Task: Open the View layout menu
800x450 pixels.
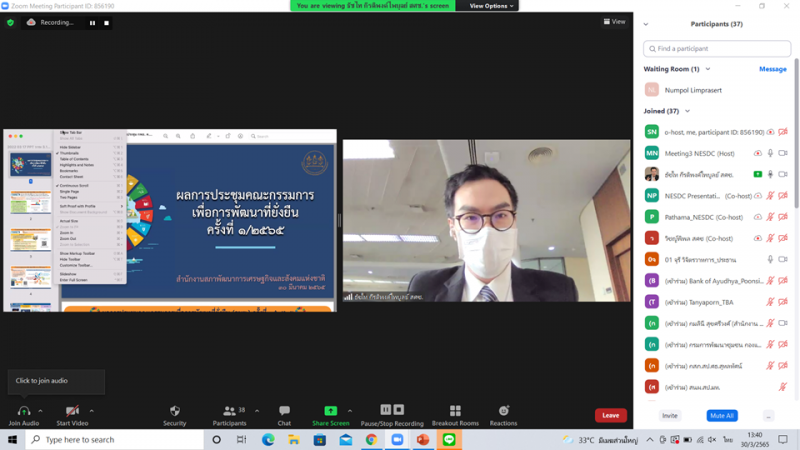Action: pyautogui.click(x=614, y=21)
